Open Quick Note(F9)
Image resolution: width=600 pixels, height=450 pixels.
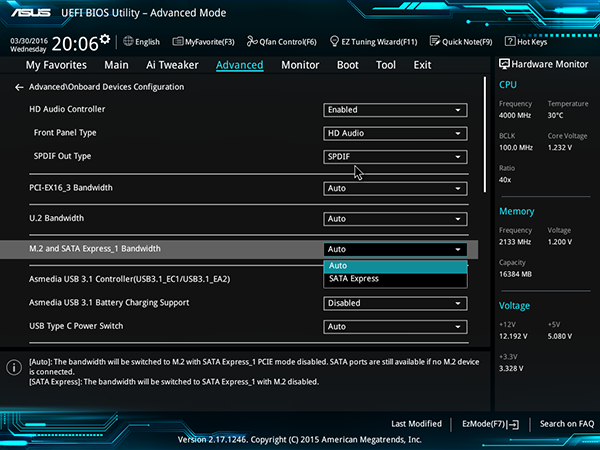[x=461, y=42]
